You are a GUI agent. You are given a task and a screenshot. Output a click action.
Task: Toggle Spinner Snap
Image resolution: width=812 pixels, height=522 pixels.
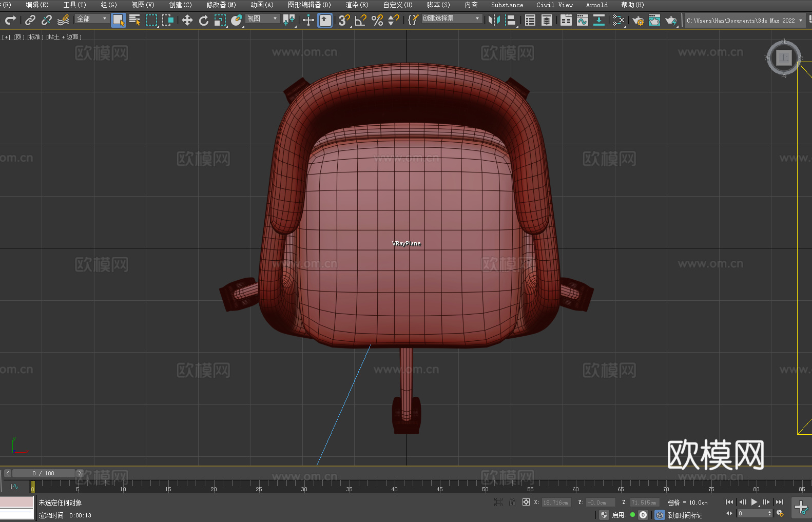click(x=394, y=20)
